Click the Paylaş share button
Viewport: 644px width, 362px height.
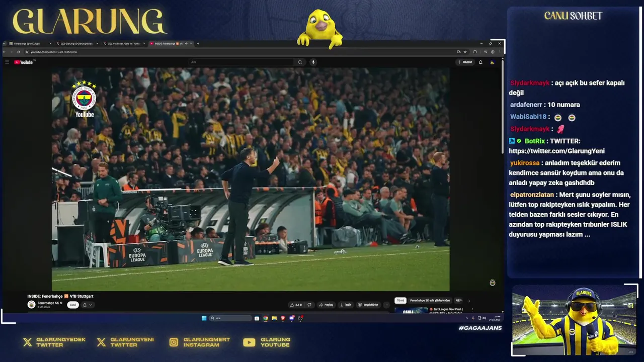point(326,305)
